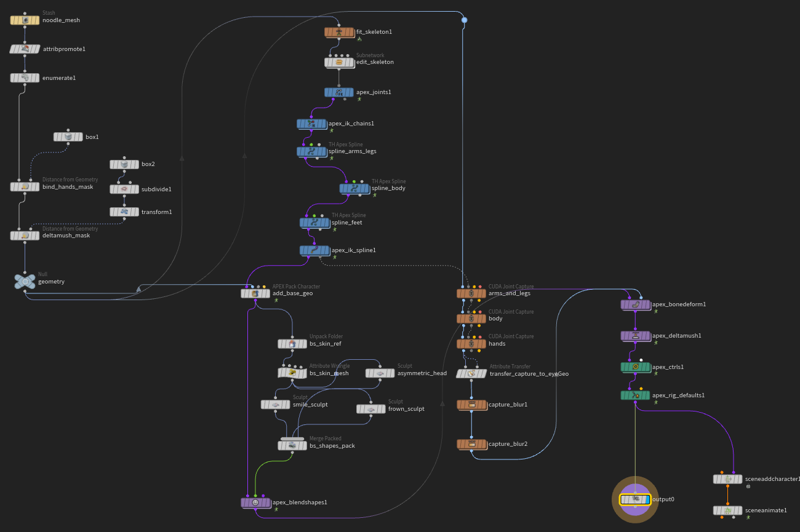Screen dimensions: 800x532
Task: Select the bind_hands_mask node icon
Action: pyautogui.click(x=25, y=186)
